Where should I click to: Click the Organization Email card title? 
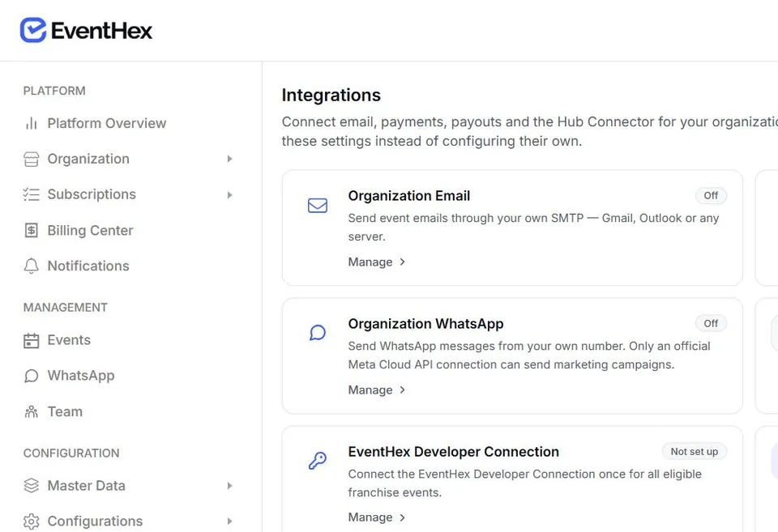coord(408,196)
